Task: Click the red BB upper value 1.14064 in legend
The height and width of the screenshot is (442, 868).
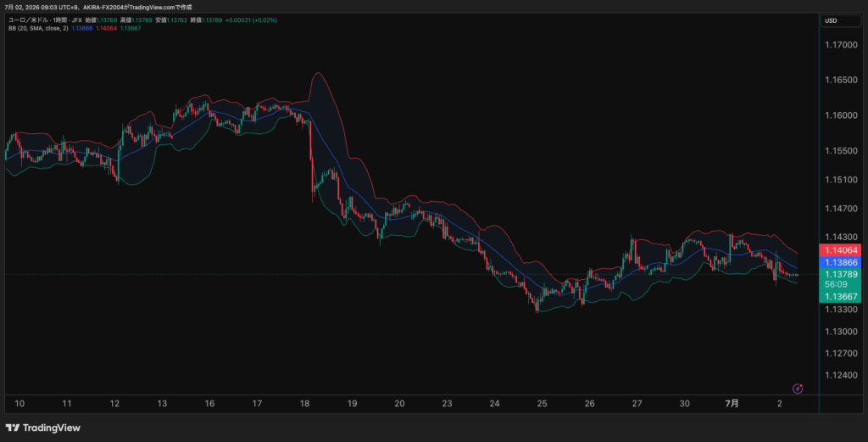Action: point(106,28)
